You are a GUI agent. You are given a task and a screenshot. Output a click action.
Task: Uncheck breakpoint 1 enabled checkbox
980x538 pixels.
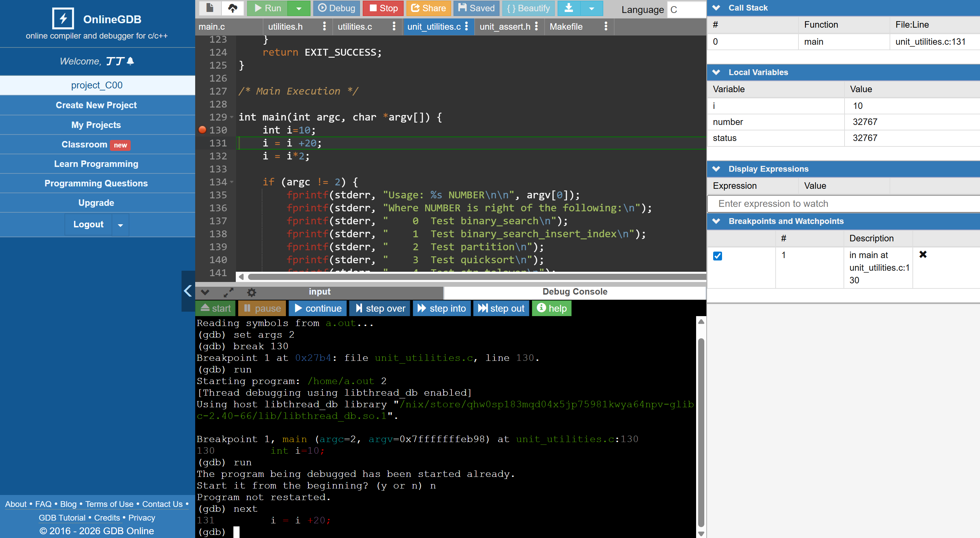717,256
